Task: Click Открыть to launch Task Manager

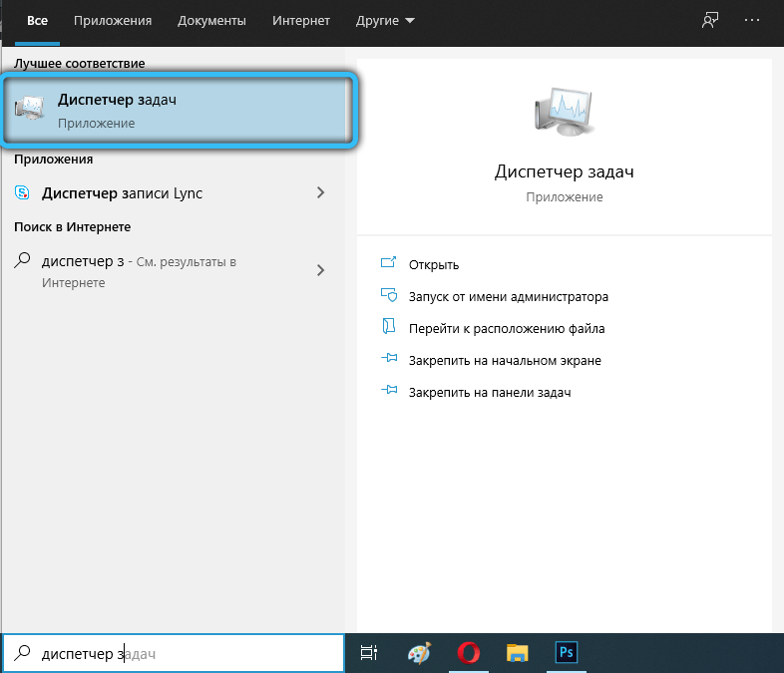Action: [434, 265]
